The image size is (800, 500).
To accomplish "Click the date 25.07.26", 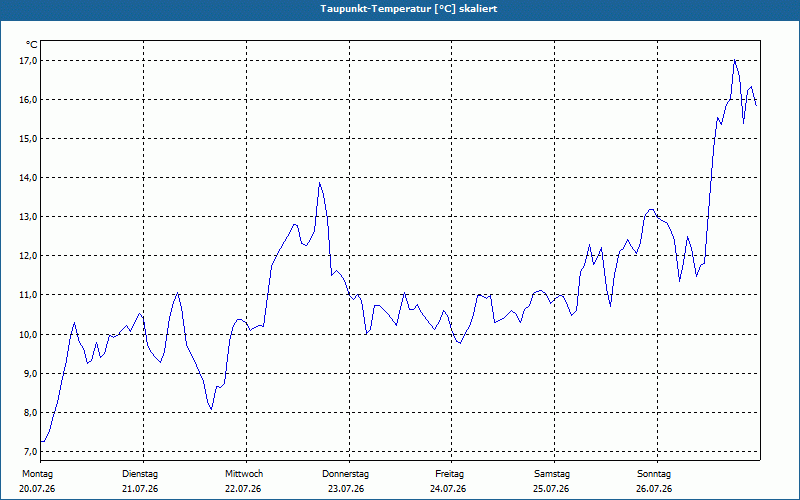I will (551, 489).
